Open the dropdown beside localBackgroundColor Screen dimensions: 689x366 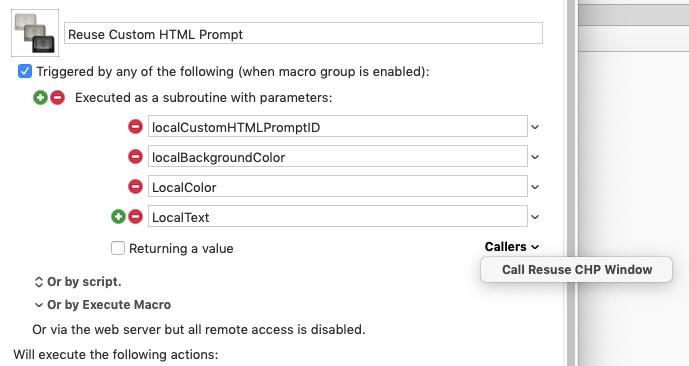click(535, 157)
